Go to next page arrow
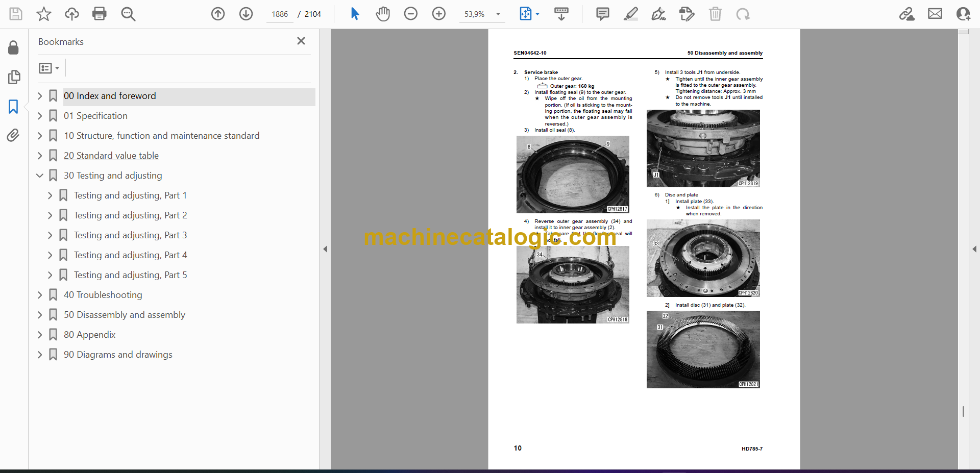Image resolution: width=980 pixels, height=473 pixels. click(x=246, y=14)
